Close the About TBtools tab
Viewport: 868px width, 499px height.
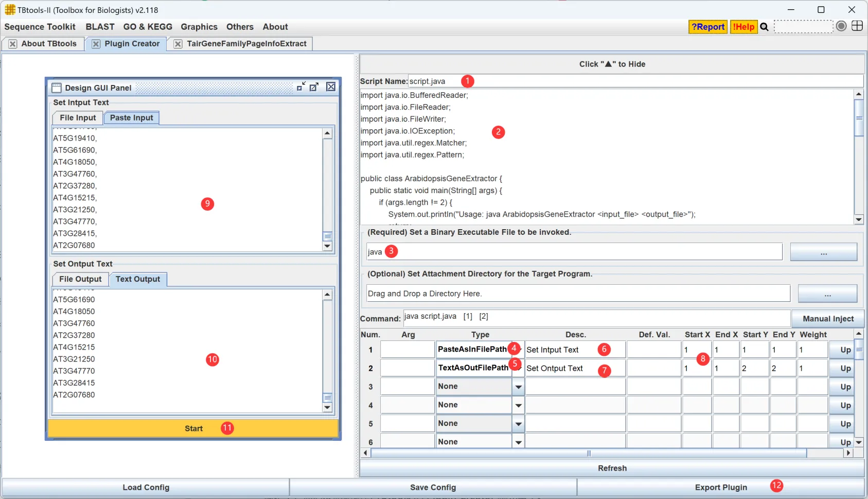coord(13,44)
